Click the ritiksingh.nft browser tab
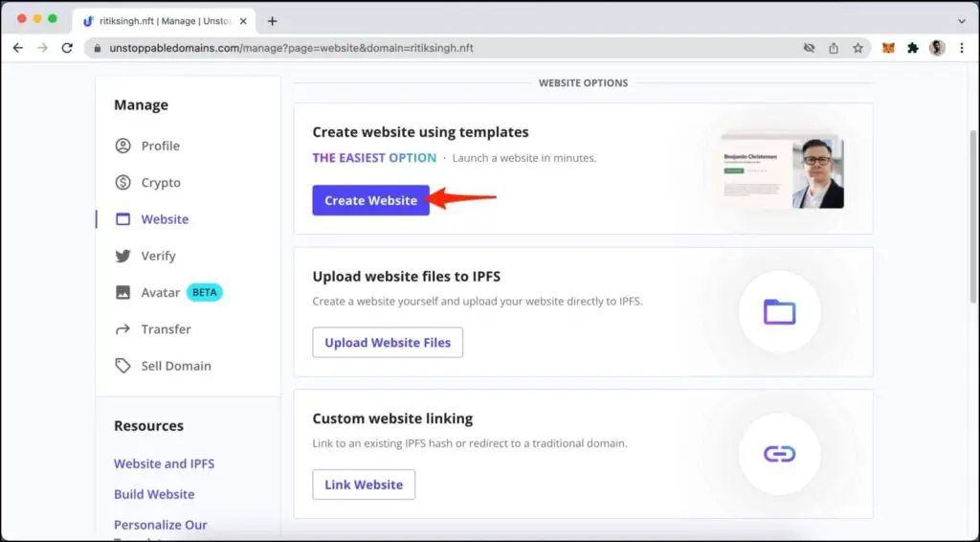The image size is (980, 542). click(x=165, y=21)
